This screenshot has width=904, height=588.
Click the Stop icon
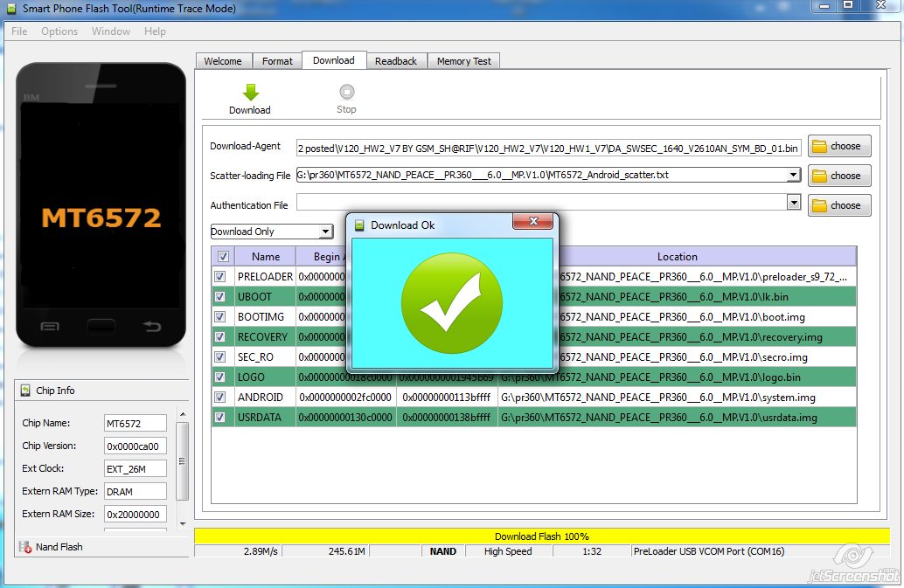pyautogui.click(x=346, y=92)
